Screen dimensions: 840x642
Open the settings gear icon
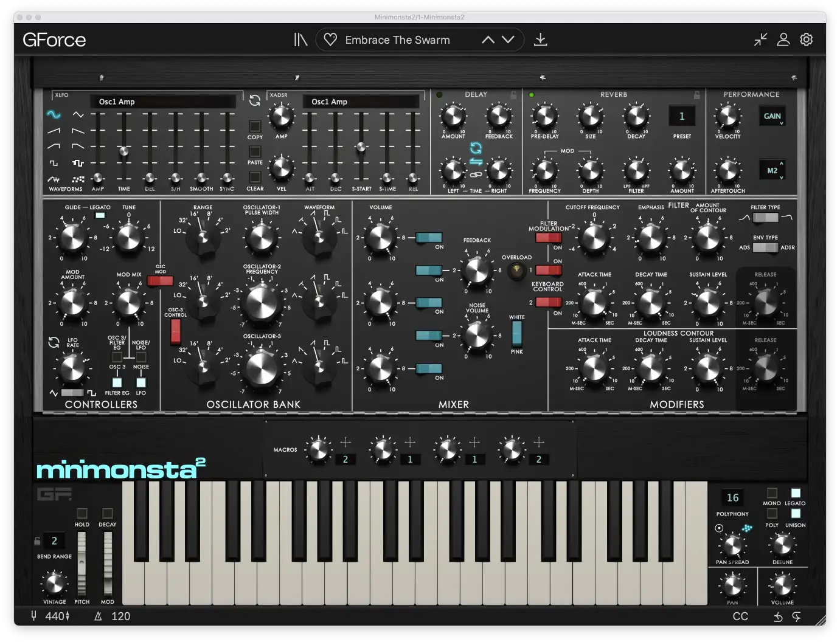[x=807, y=40]
